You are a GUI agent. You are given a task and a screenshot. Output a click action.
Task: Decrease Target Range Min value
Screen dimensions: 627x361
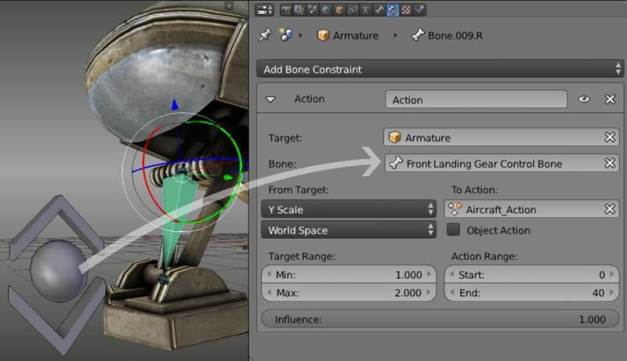coord(269,275)
